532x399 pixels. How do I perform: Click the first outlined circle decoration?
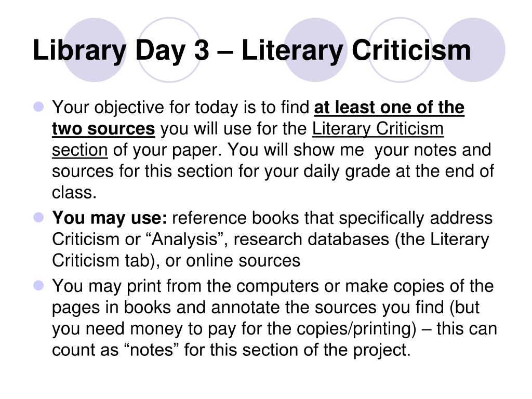click(x=170, y=50)
